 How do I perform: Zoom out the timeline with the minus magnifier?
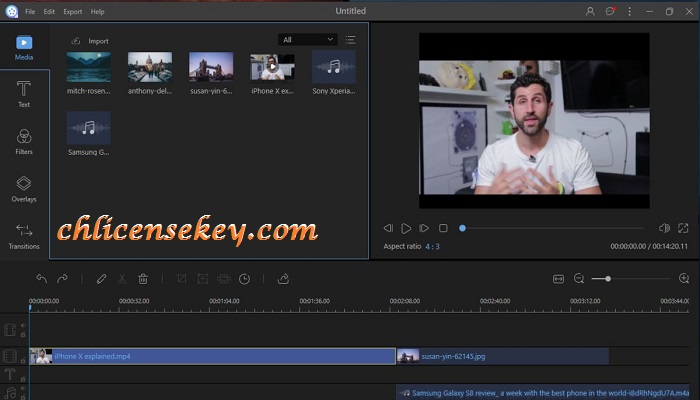[579, 279]
